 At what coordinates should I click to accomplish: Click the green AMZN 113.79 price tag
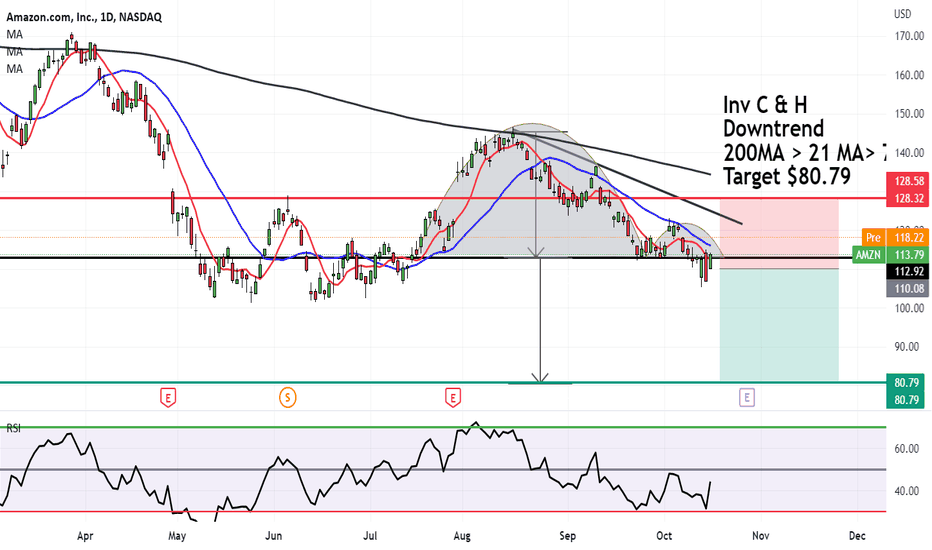pyautogui.click(x=890, y=255)
